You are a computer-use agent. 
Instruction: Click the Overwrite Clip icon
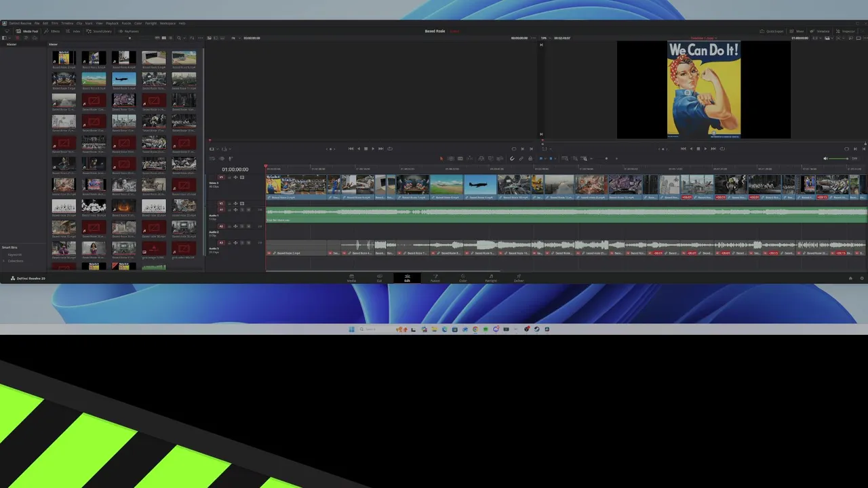point(490,159)
